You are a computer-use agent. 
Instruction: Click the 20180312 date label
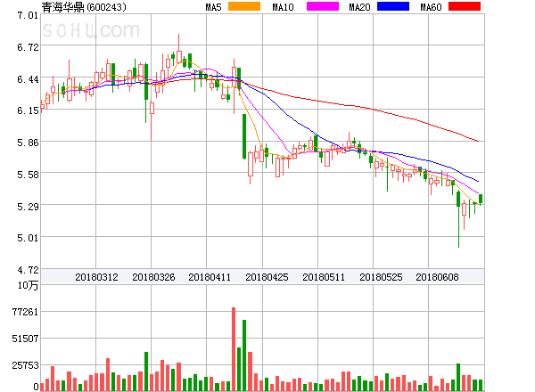pyautogui.click(x=96, y=277)
